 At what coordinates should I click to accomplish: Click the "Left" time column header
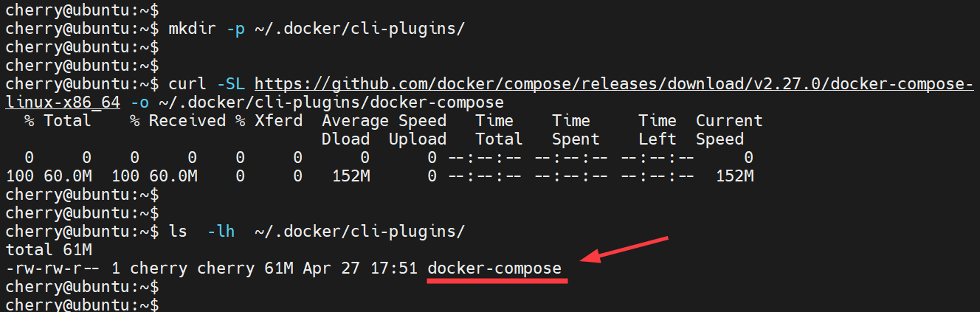658,139
